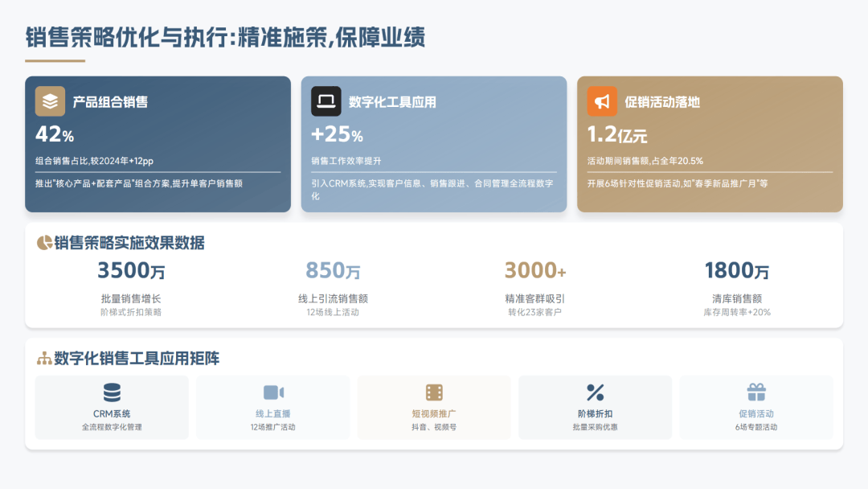The image size is (868, 489).
Task: Click the pie chart icon before 销售策略实施效果数据
Action: [44, 243]
